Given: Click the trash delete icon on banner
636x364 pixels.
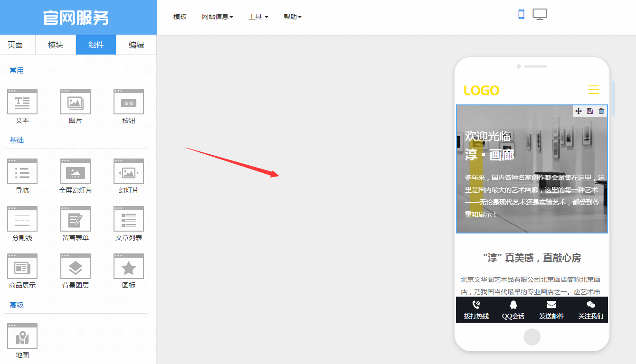Looking at the screenshot, I should point(601,111).
